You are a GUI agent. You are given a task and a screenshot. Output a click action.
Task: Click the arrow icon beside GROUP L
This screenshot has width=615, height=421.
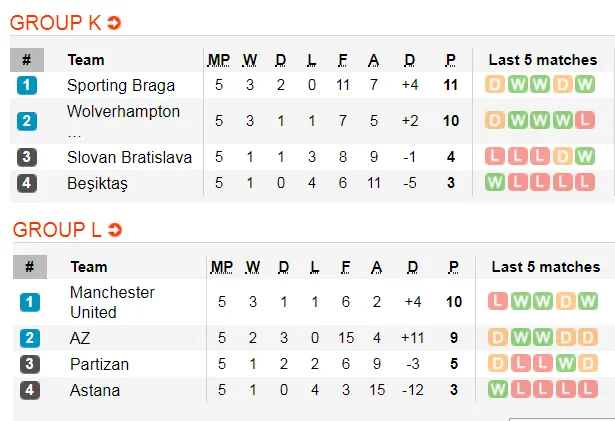114,231
